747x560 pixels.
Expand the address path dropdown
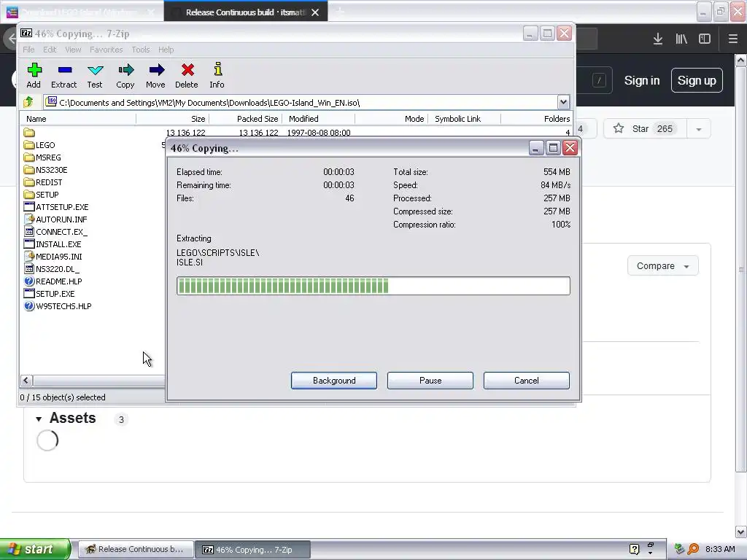563,102
